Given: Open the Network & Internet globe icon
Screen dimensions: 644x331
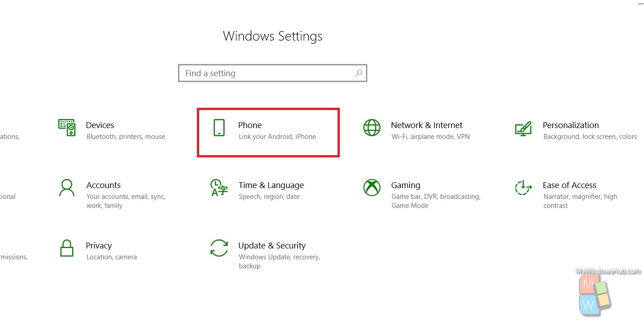Looking at the screenshot, I should pos(372,128).
